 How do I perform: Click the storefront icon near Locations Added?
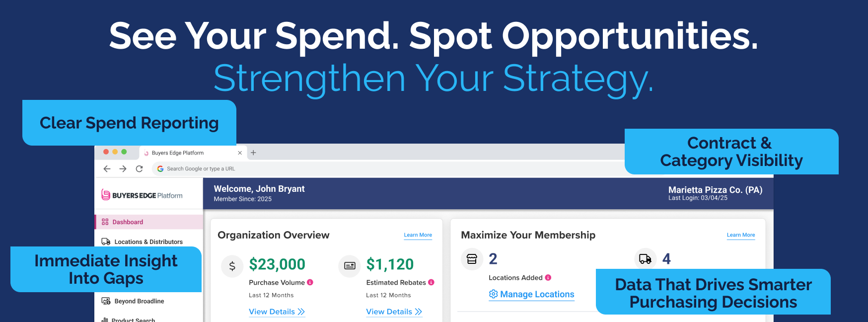(472, 259)
